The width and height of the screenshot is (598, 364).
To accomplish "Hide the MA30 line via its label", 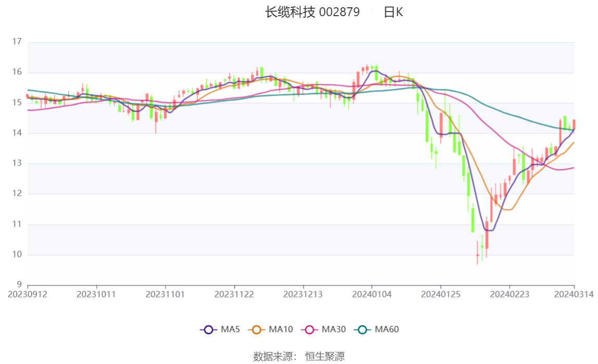I will tap(334, 329).
